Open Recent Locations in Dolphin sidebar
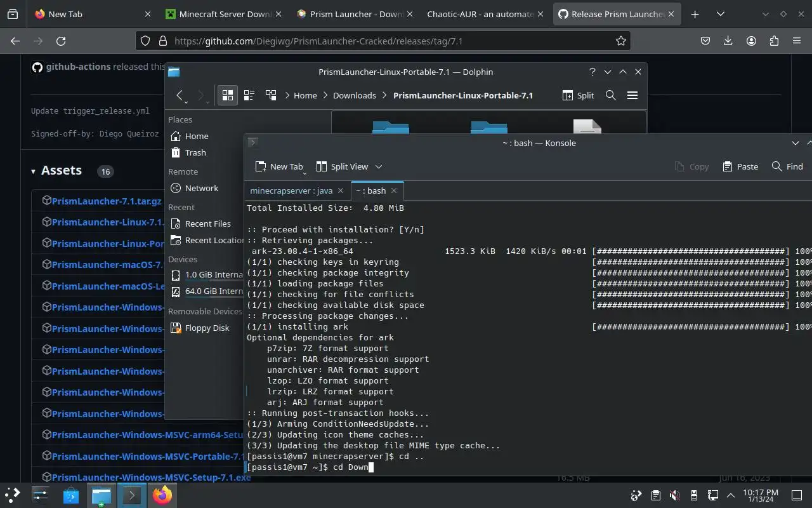Screen dimensions: 812x508 (x=206, y=240)
